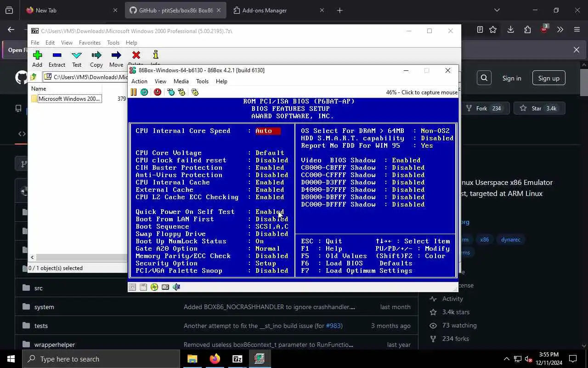Close the GitHub browser tab
This screenshot has height=368, width=588.
219,10
